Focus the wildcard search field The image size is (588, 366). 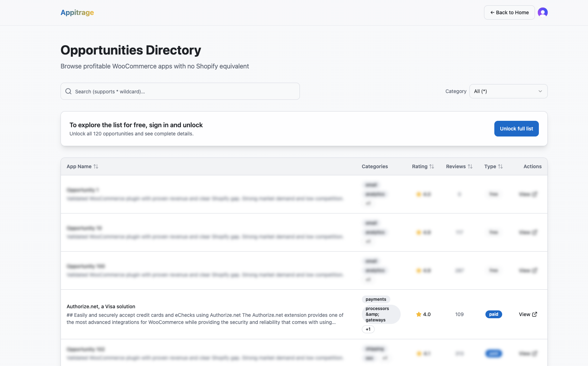(x=180, y=91)
